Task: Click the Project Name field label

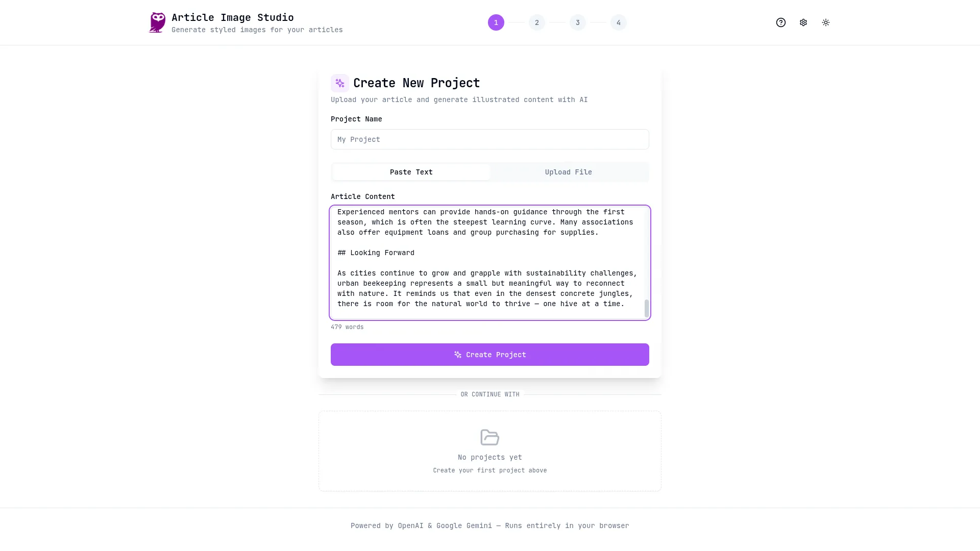Action: point(356,119)
